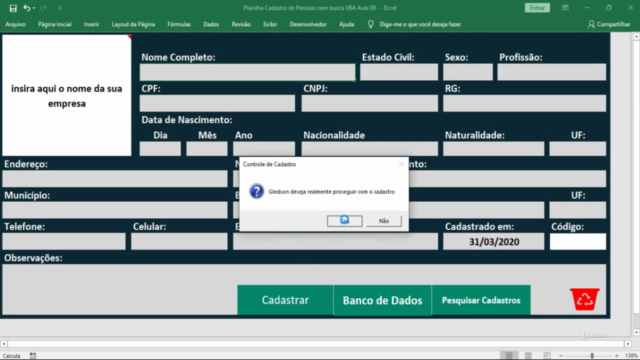The width and height of the screenshot is (640, 360).
Task: Click the Sexo field
Action: click(468, 72)
